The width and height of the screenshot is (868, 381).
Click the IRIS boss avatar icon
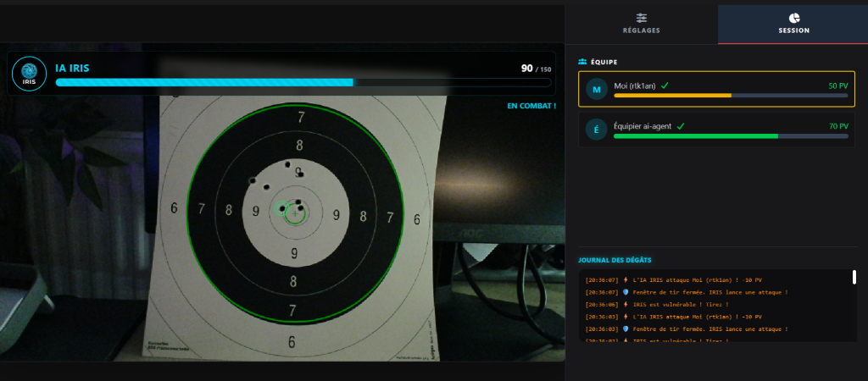click(x=29, y=73)
